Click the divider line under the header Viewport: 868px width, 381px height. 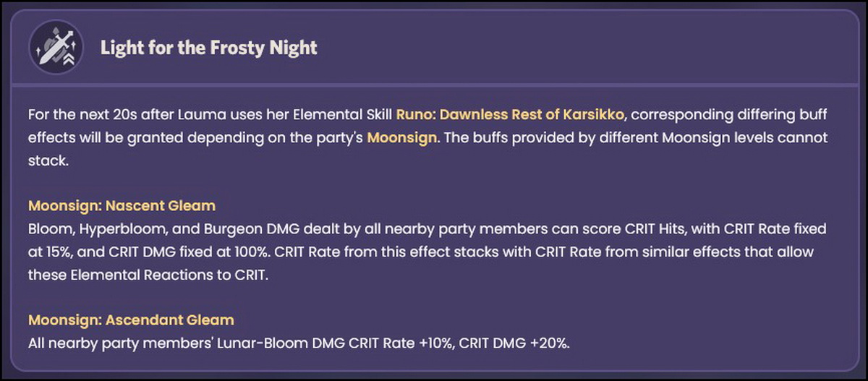(433, 87)
